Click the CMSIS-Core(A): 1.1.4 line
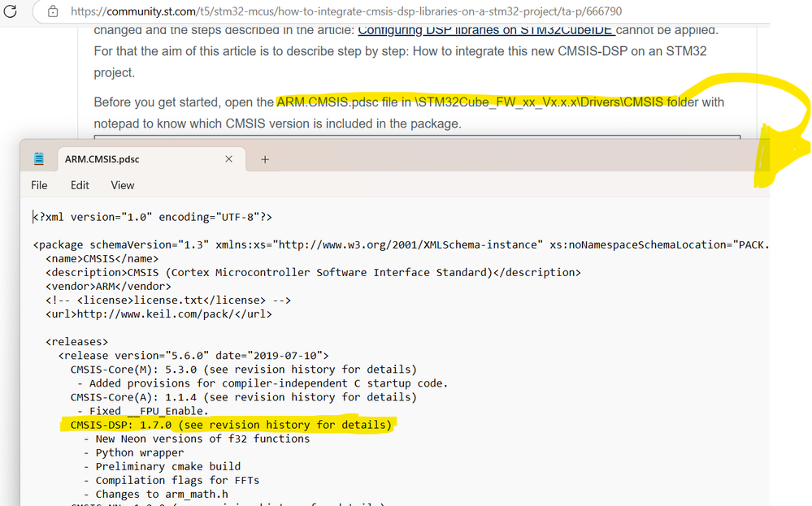The width and height of the screenshot is (812, 506). tap(243, 397)
